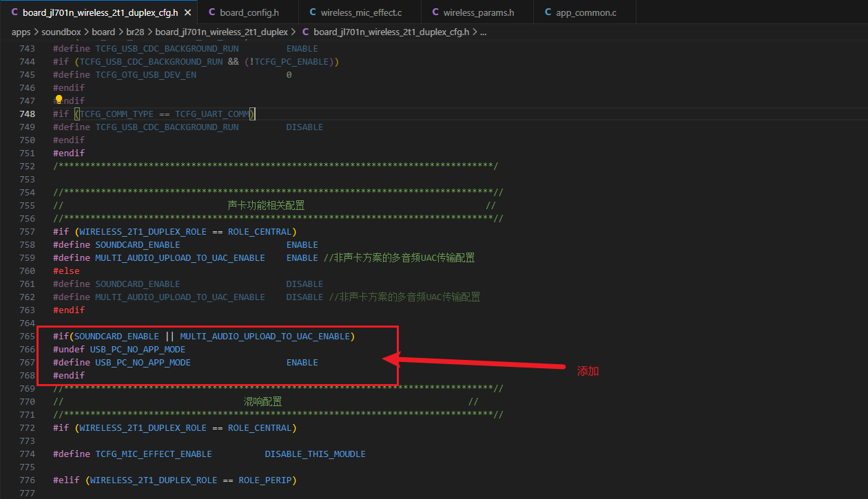The width and height of the screenshot is (868, 499).
Task: Click the ROLE_PERIP identifier
Action: (x=265, y=480)
